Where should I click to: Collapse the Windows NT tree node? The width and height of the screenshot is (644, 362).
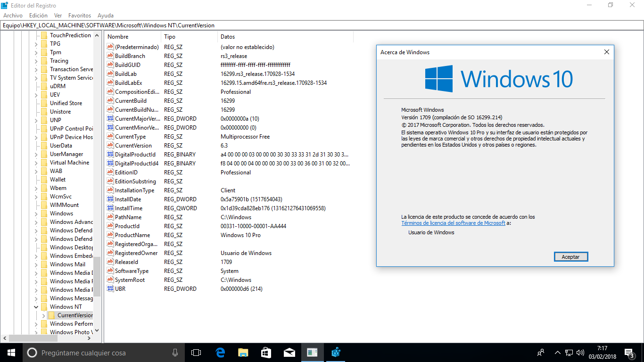36,307
